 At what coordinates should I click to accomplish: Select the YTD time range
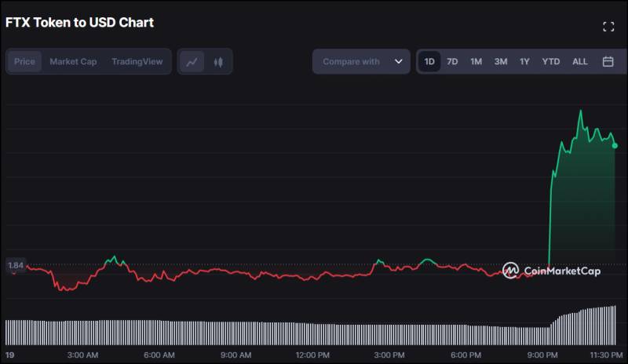click(551, 62)
